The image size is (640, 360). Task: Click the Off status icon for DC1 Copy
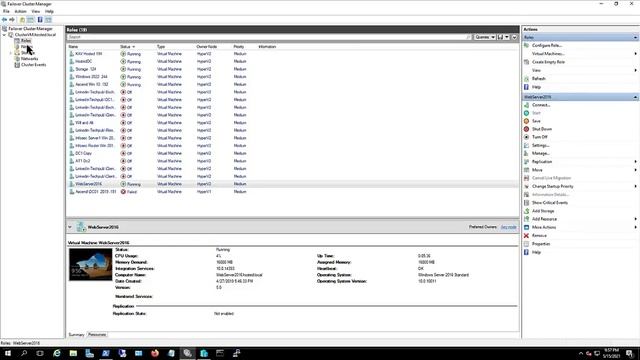(x=123, y=153)
